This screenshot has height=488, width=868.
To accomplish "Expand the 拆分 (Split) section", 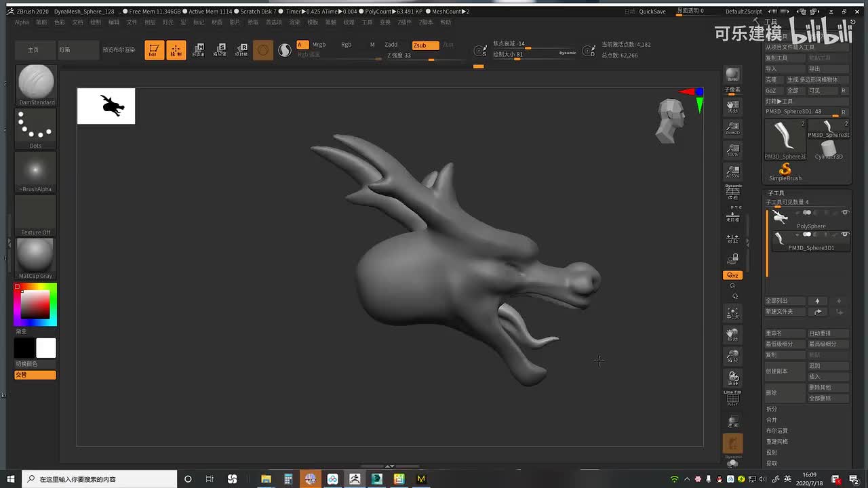I will 772,409.
